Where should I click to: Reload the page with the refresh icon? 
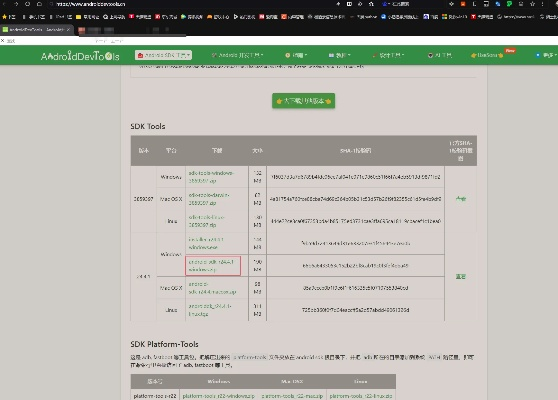coord(27,4)
